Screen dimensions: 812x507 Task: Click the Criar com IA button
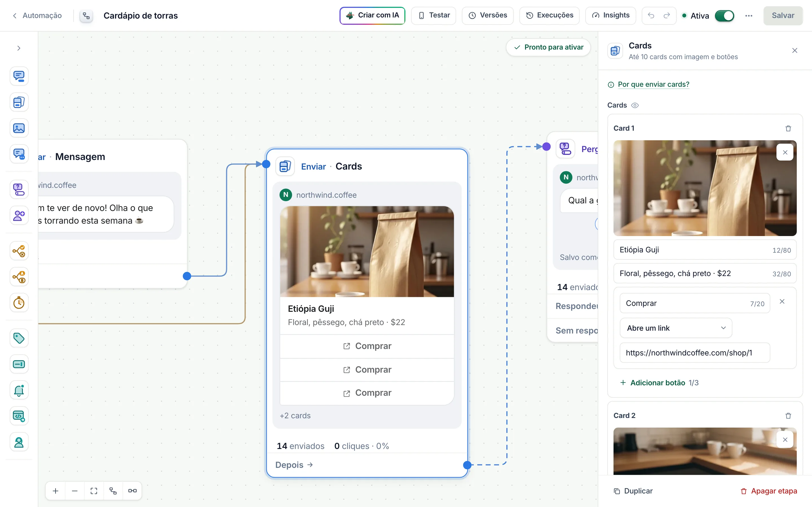pos(372,15)
